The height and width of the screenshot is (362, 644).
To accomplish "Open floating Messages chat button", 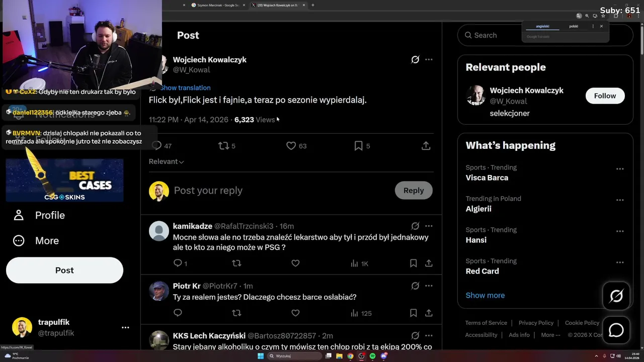I will tap(616, 330).
